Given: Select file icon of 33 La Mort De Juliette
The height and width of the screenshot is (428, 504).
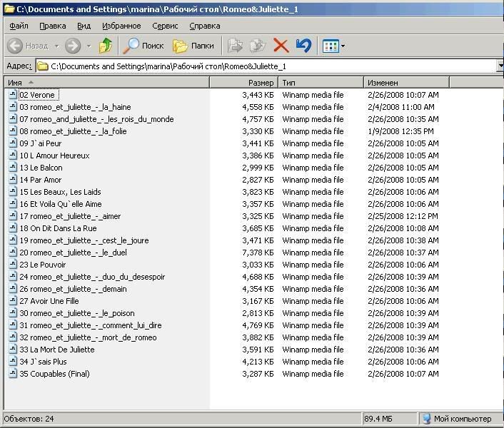Looking at the screenshot, I should tap(13, 350).
